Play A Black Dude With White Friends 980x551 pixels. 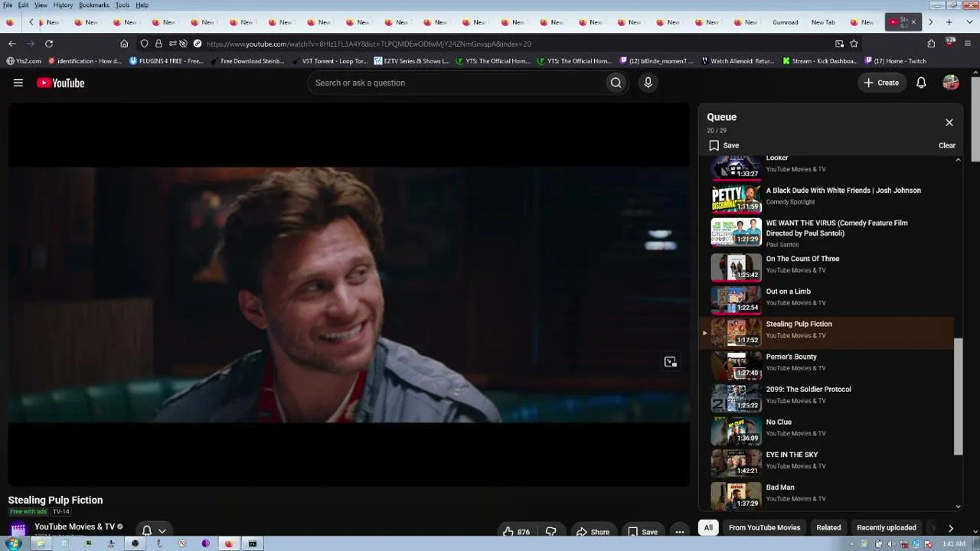pyautogui.click(x=828, y=198)
